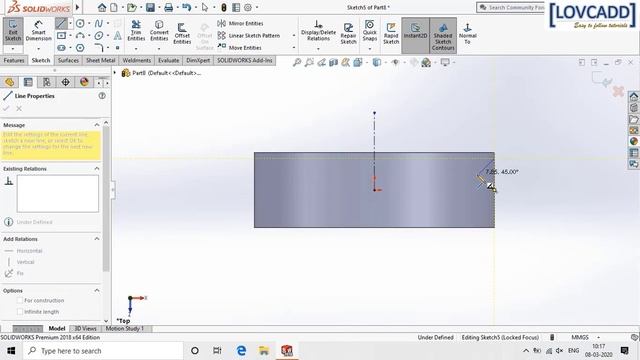Open the 3D Views bottom tab
The height and width of the screenshot is (360, 640).
[x=85, y=329]
